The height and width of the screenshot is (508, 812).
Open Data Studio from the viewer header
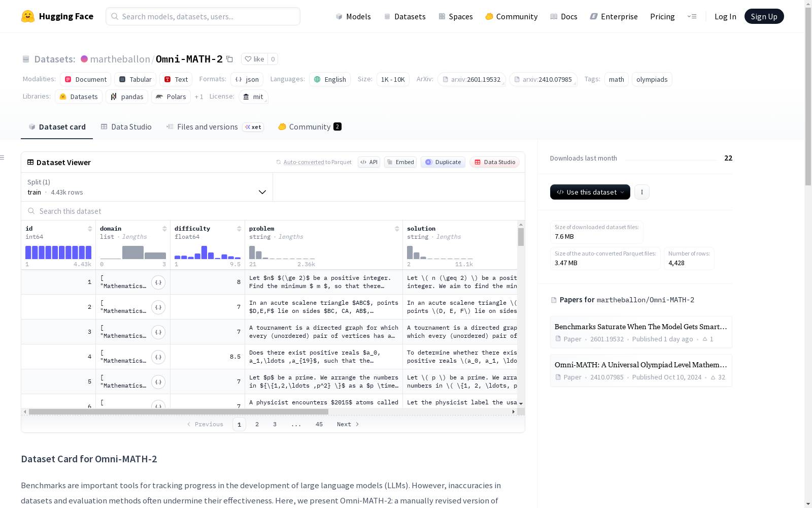click(495, 162)
